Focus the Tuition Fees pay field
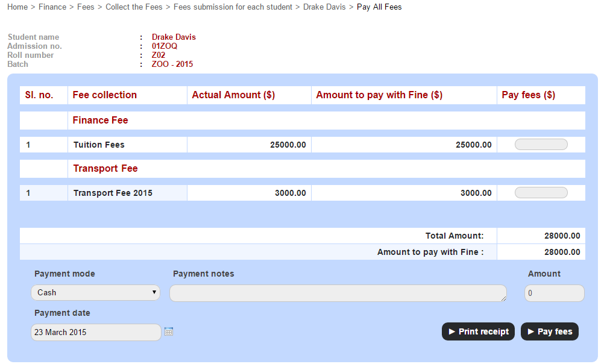Image resolution: width=607 pixels, height=364 pixels. point(541,145)
